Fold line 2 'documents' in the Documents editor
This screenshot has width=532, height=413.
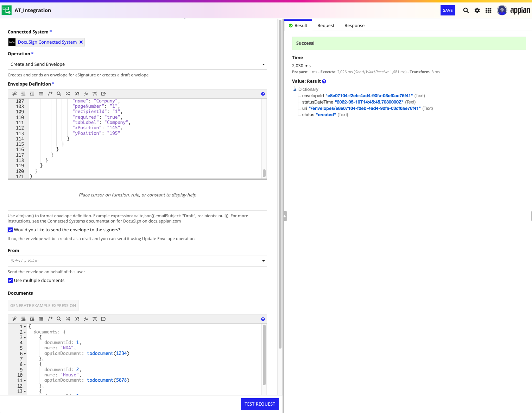[x=25, y=332]
